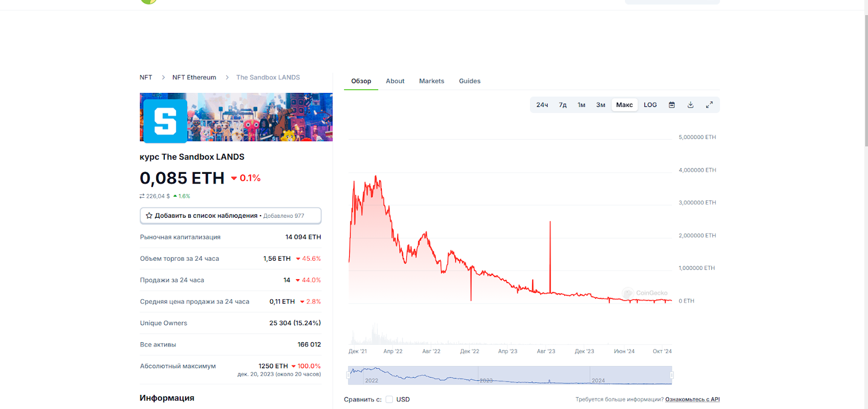
Task: Switch to the Обзор tab
Action: [x=361, y=81]
